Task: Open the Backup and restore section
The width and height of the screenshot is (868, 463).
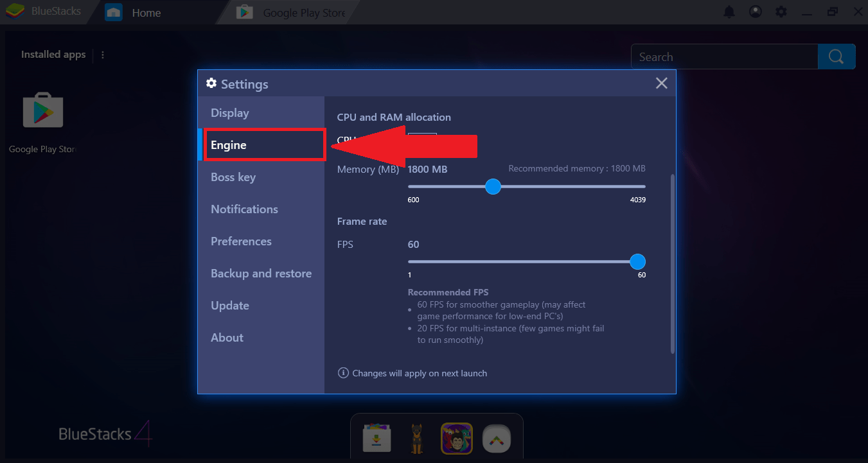Action: point(261,273)
